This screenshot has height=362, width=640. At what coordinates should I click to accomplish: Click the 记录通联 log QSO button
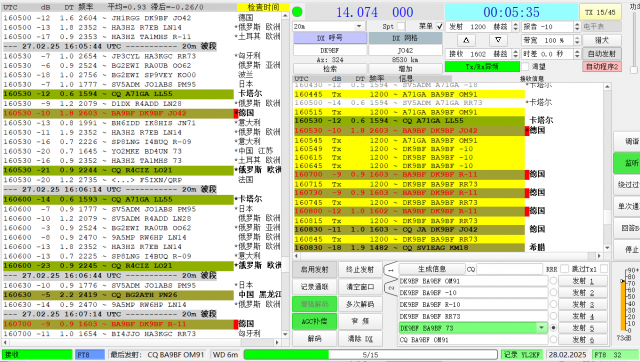[x=314, y=287]
